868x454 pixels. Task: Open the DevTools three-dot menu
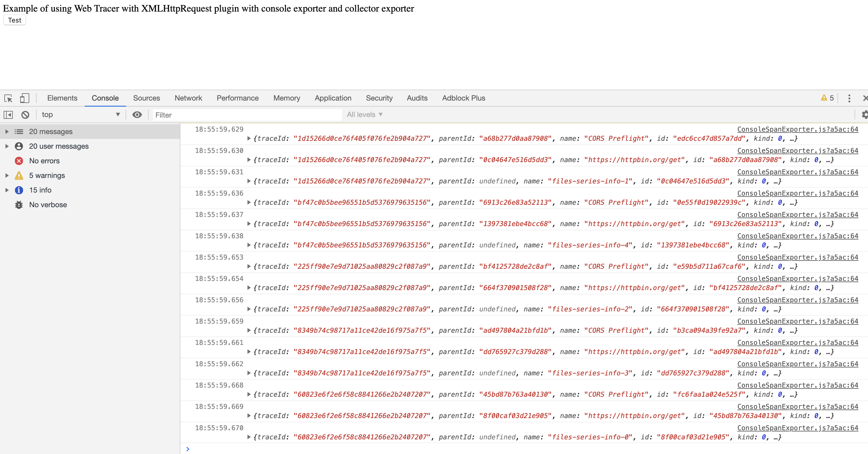849,98
